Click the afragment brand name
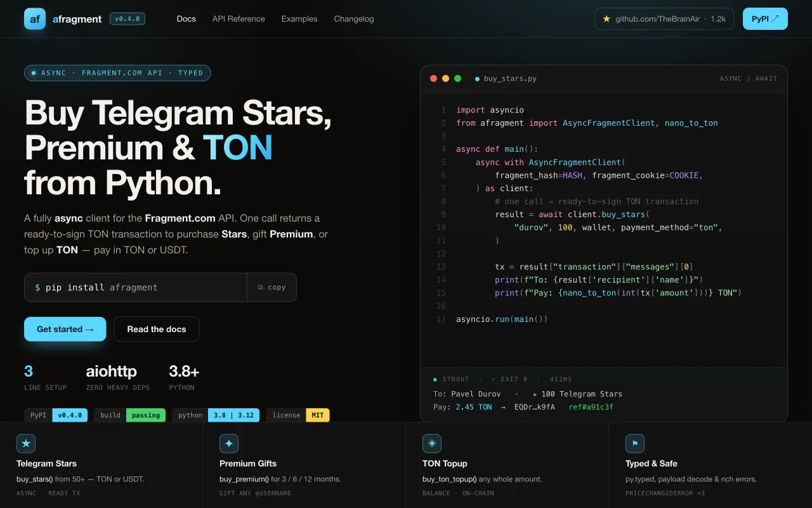Image resolution: width=812 pixels, height=508 pixels. [x=77, y=19]
